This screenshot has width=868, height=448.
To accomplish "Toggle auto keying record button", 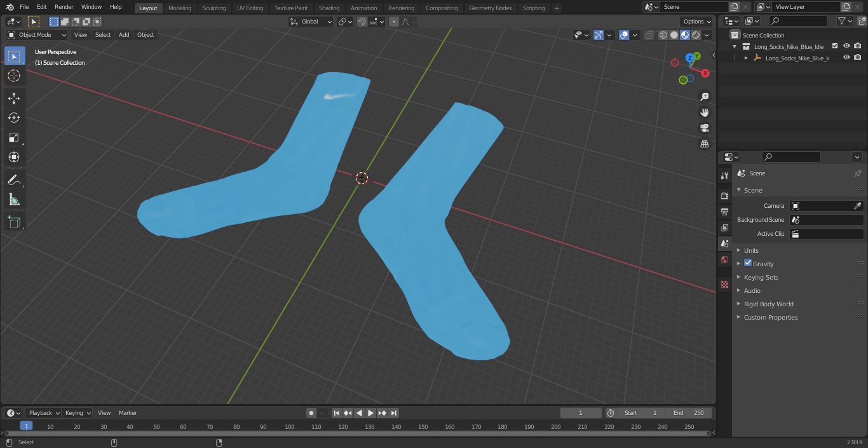I will coord(311,413).
